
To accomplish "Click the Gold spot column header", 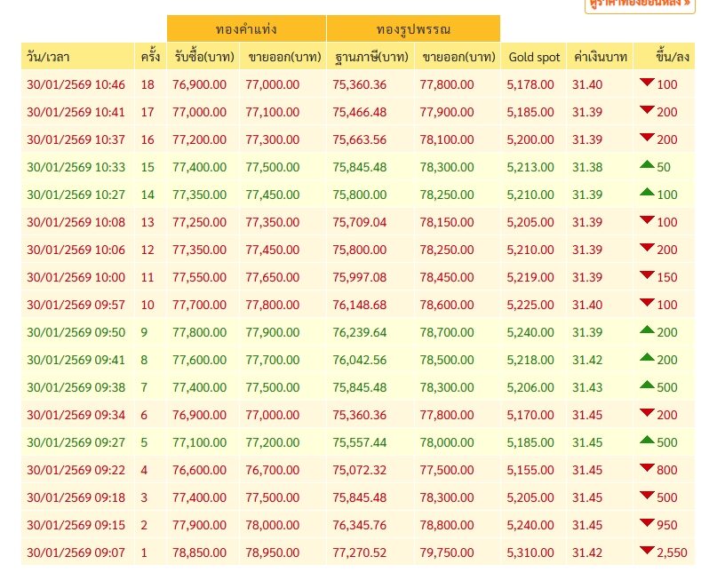I will coord(533,57).
